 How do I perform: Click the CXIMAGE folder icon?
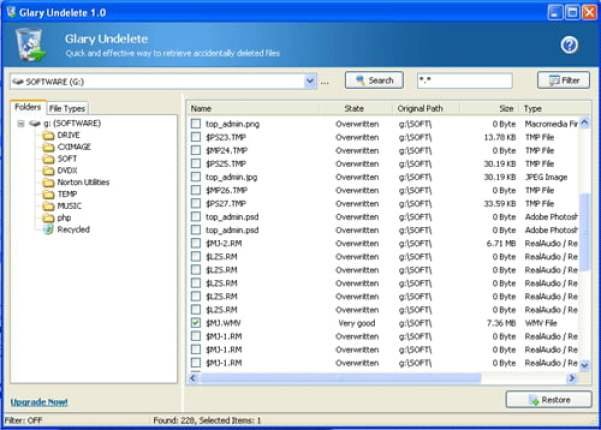pos(48,147)
